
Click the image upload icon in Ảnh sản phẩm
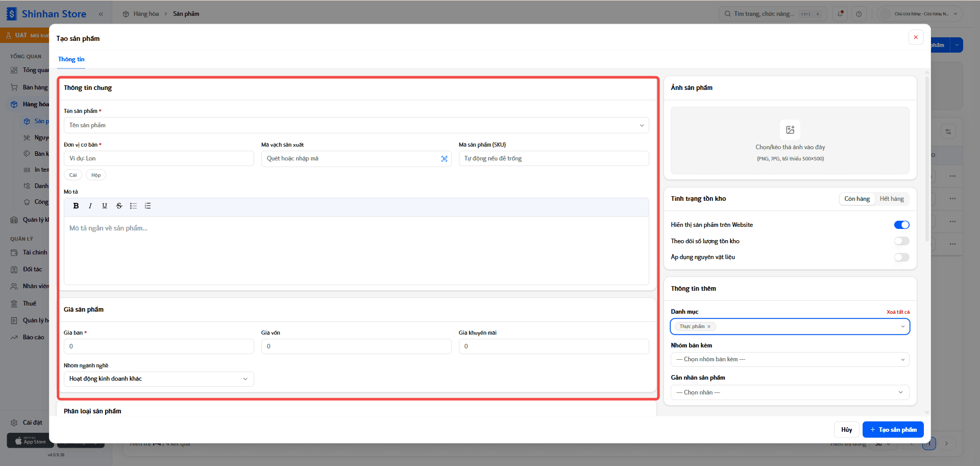pyautogui.click(x=790, y=130)
